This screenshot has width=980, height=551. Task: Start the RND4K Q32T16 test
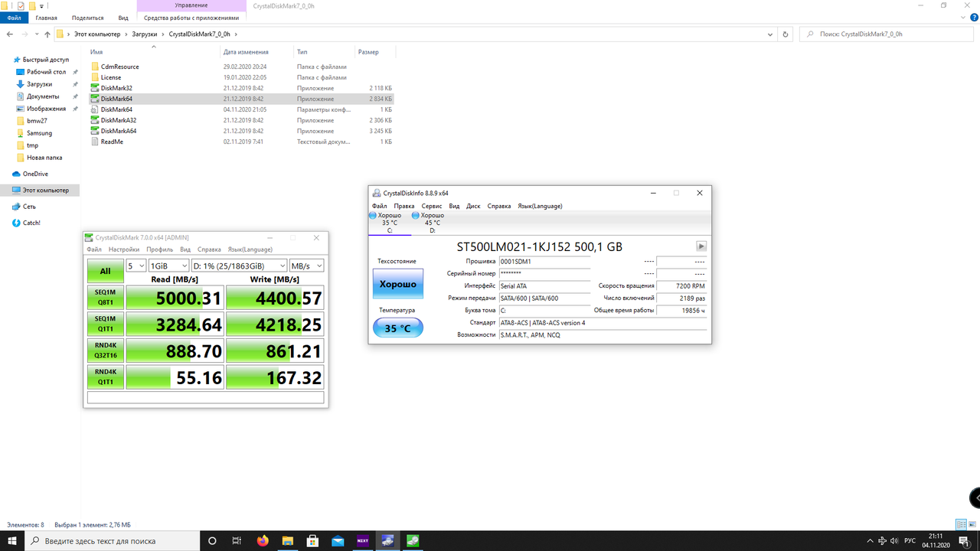pos(106,350)
